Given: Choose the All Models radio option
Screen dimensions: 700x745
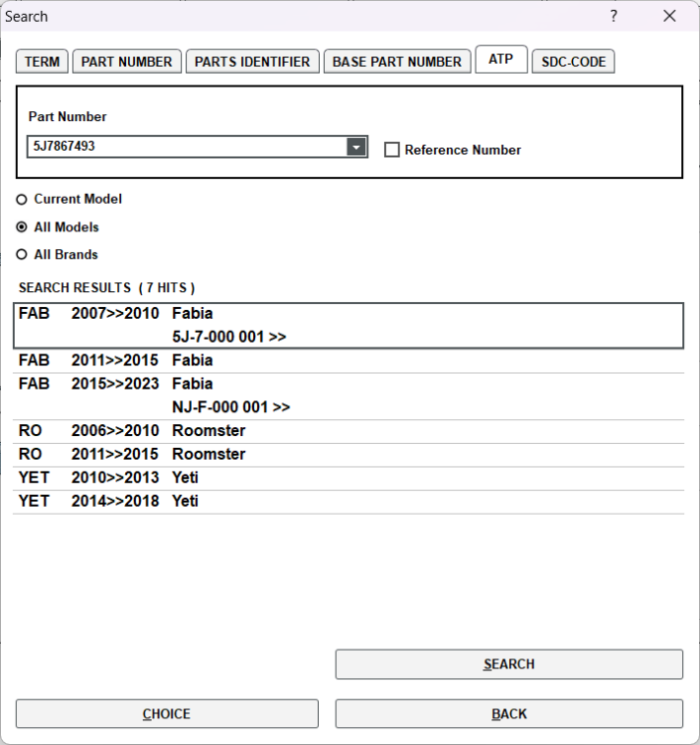Looking at the screenshot, I should (22, 227).
